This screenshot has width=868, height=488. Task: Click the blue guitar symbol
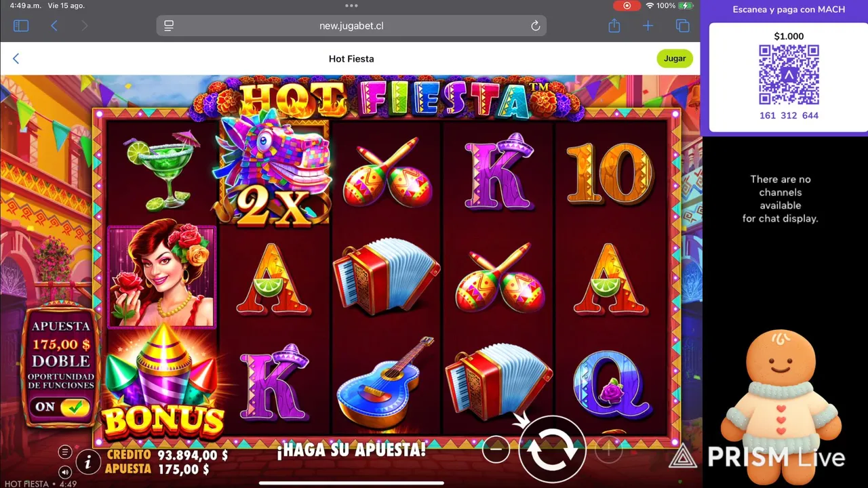(x=387, y=383)
